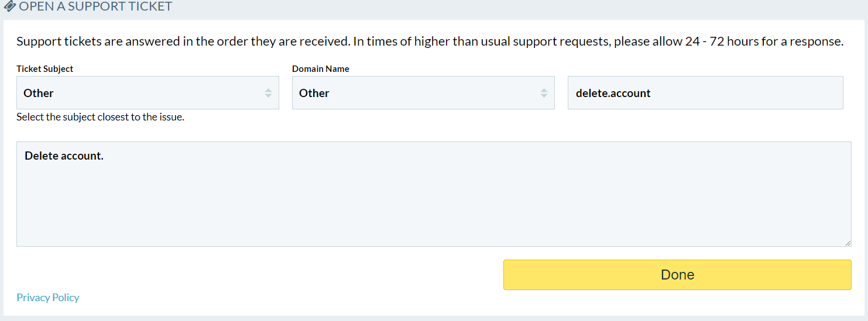Click the 'Select the subject closest' helper text

click(100, 117)
